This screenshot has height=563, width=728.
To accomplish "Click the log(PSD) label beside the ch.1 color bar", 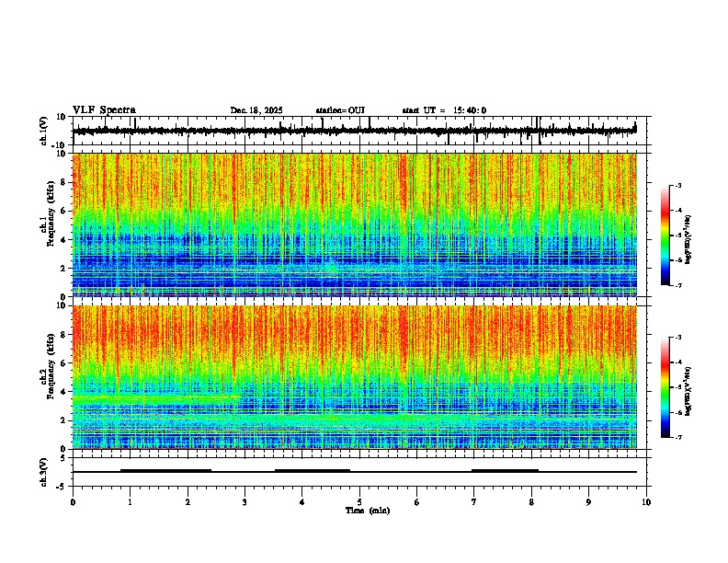I will click(x=688, y=239).
